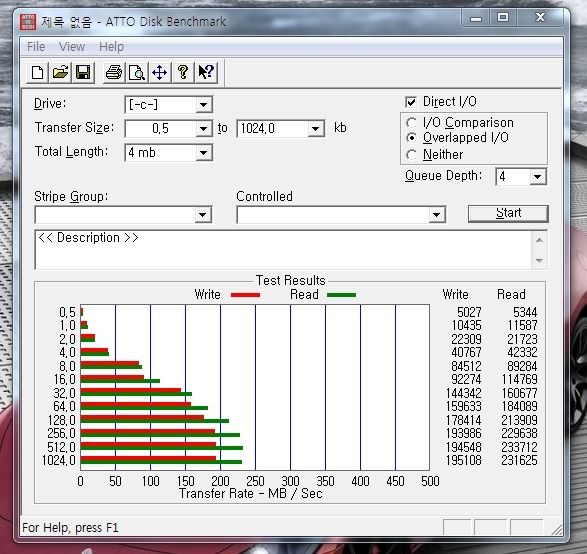Expand the Stripe Group dropdown
The image size is (587, 554).
coord(203,215)
